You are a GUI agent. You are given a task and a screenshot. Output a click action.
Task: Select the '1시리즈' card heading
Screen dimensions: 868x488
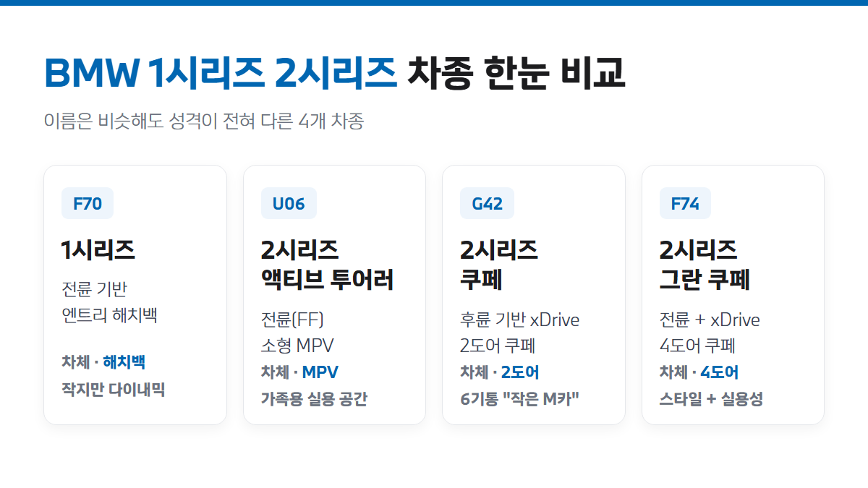click(x=98, y=250)
